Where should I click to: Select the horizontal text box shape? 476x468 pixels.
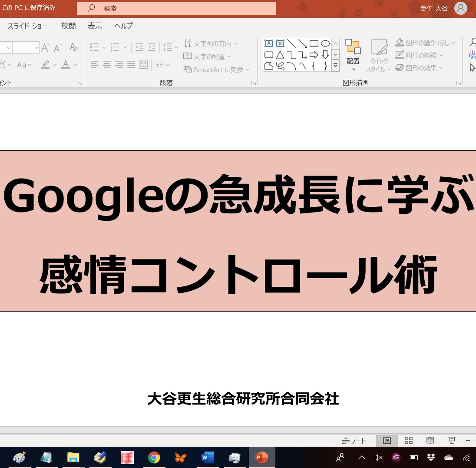pyautogui.click(x=269, y=43)
